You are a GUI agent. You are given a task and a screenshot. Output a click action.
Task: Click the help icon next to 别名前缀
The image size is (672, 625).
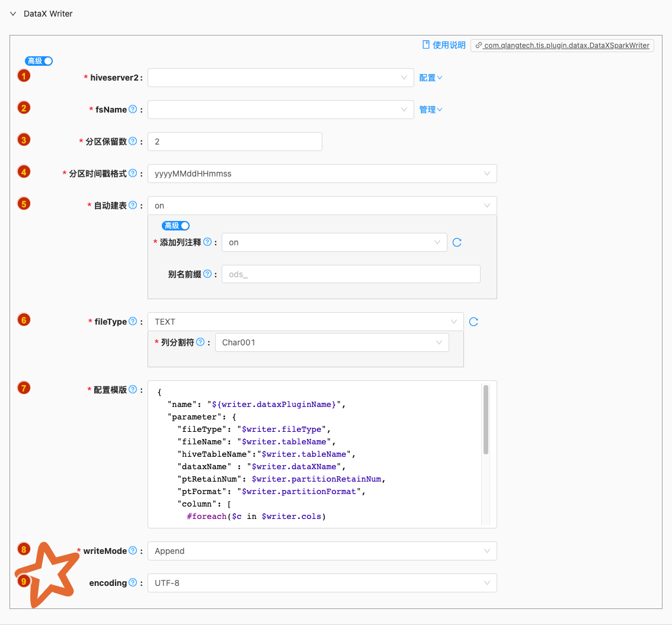click(x=207, y=274)
